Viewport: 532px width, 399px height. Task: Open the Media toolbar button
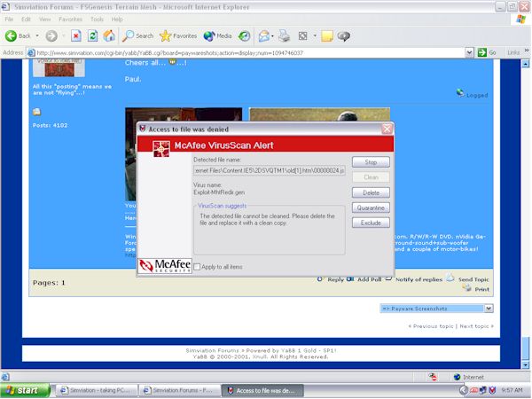click(x=218, y=36)
